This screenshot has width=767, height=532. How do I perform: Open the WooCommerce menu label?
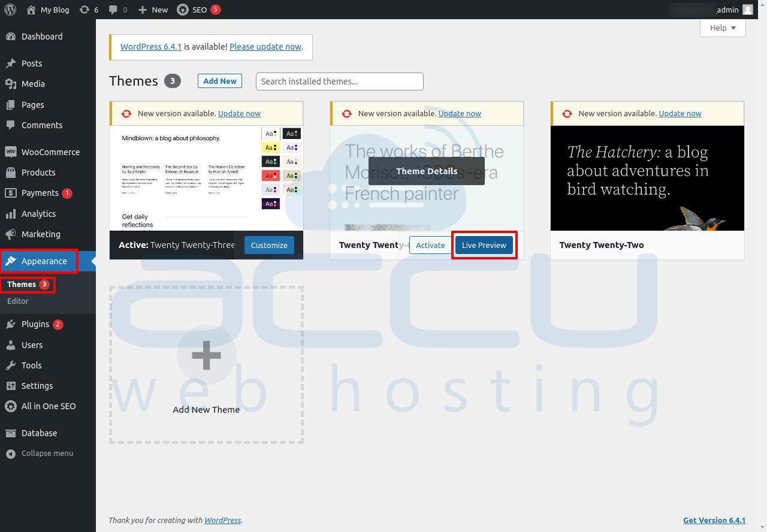(x=50, y=152)
